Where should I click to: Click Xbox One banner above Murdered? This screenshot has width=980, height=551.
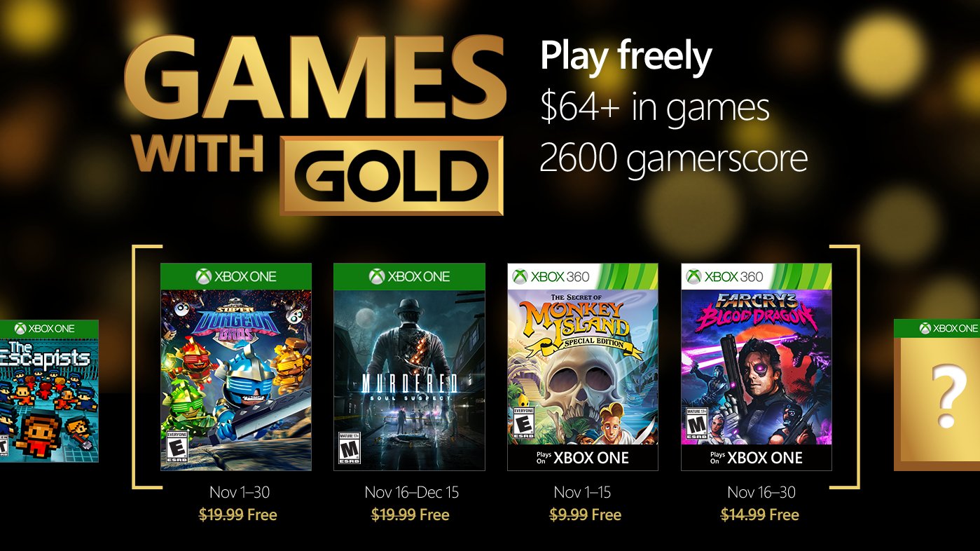(x=409, y=277)
